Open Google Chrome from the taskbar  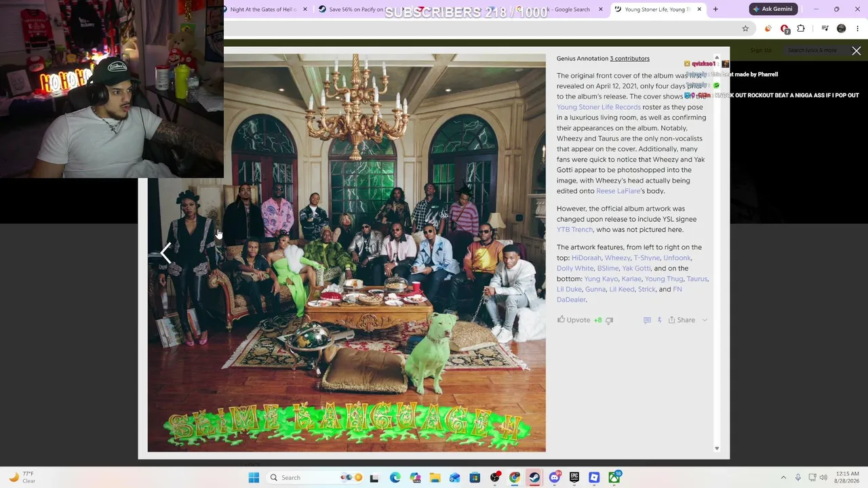point(515,478)
